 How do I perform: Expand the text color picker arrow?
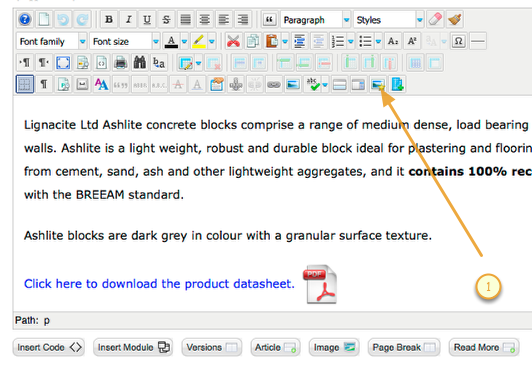[x=184, y=41]
